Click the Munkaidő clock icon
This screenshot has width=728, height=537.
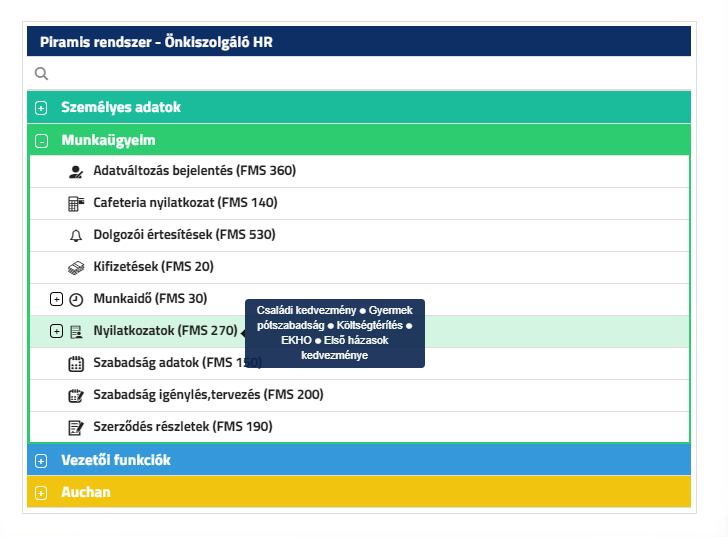pos(76,299)
